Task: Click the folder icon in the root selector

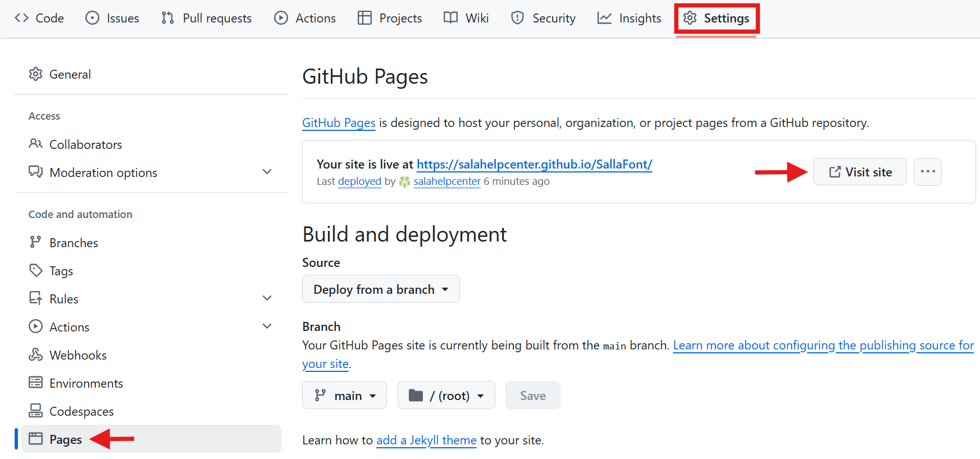Action: coord(416,396)
